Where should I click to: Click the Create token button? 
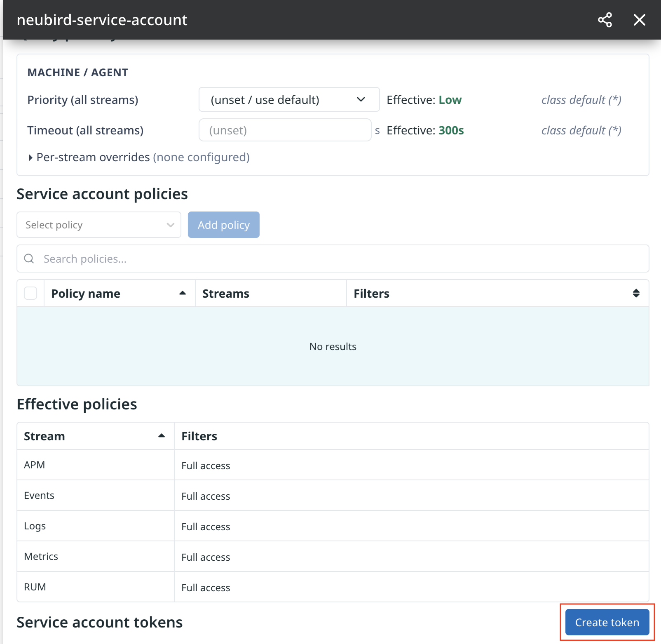click(607, 622)
